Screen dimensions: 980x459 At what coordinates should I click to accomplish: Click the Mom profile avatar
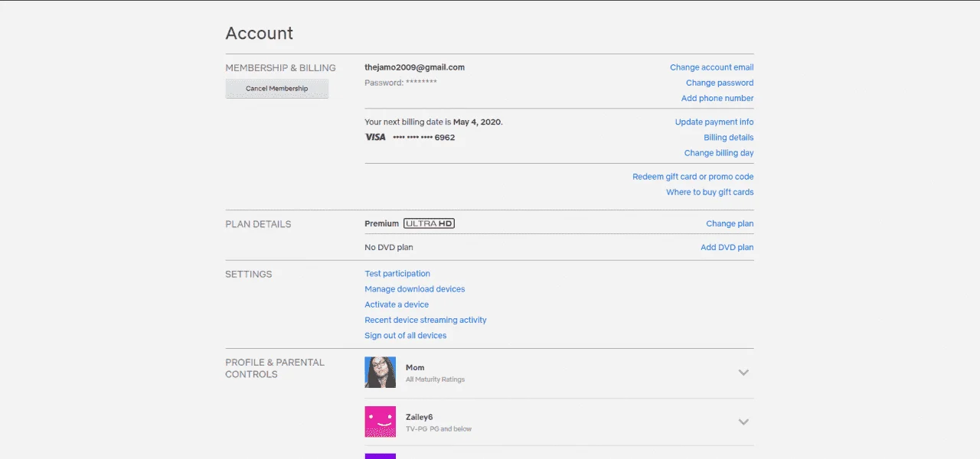tap(381, 373)
